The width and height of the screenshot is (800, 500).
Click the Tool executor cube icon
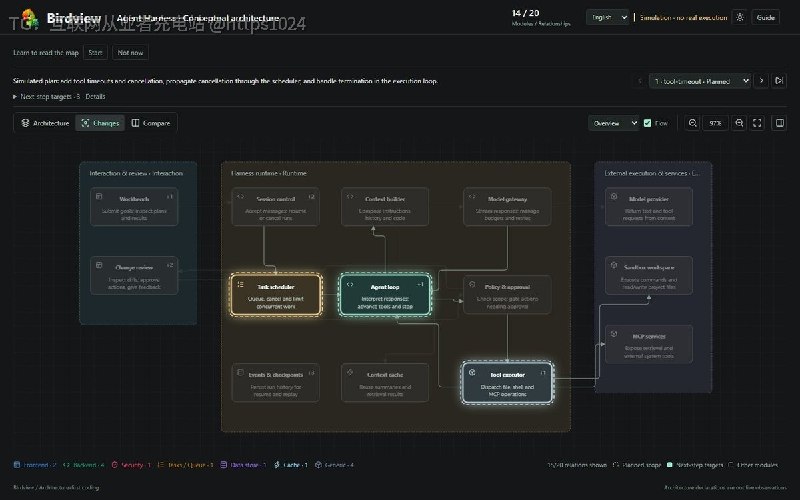click(x=472, y=372)
